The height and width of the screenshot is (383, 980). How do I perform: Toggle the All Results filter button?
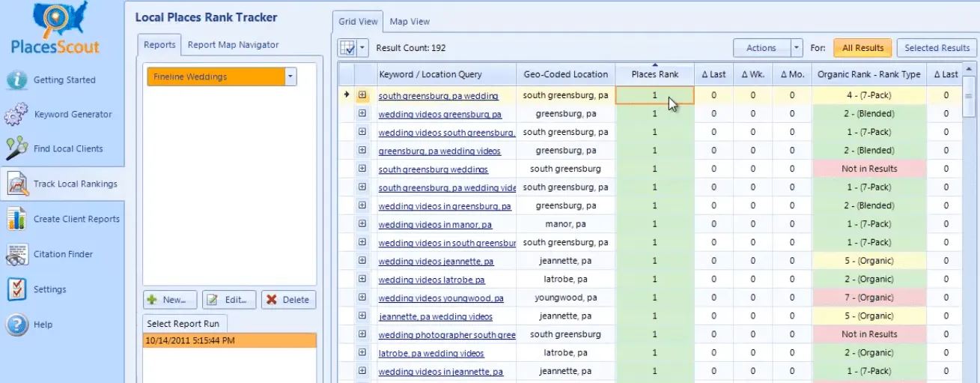tap(862, 48)
